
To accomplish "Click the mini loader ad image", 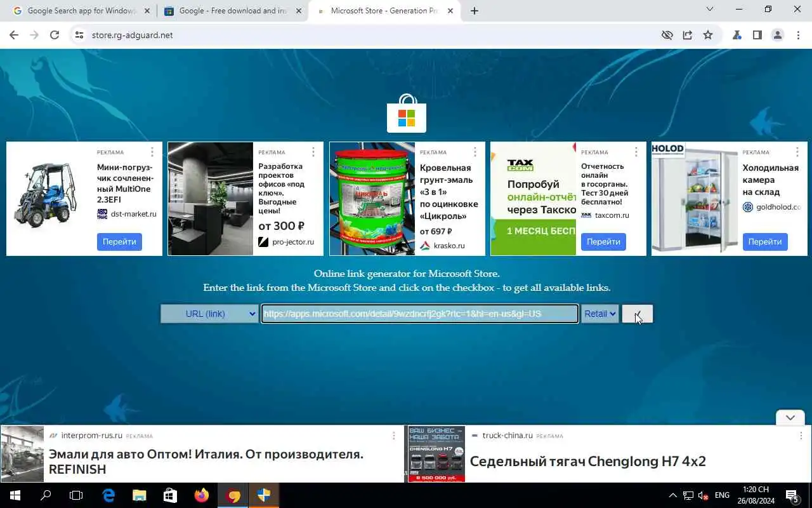I will [49, 199].
